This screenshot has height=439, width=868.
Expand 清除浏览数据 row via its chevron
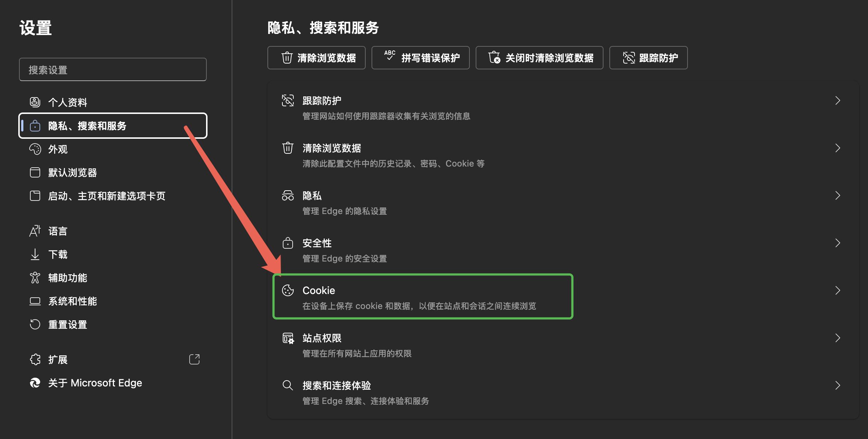tap(838, 148)
